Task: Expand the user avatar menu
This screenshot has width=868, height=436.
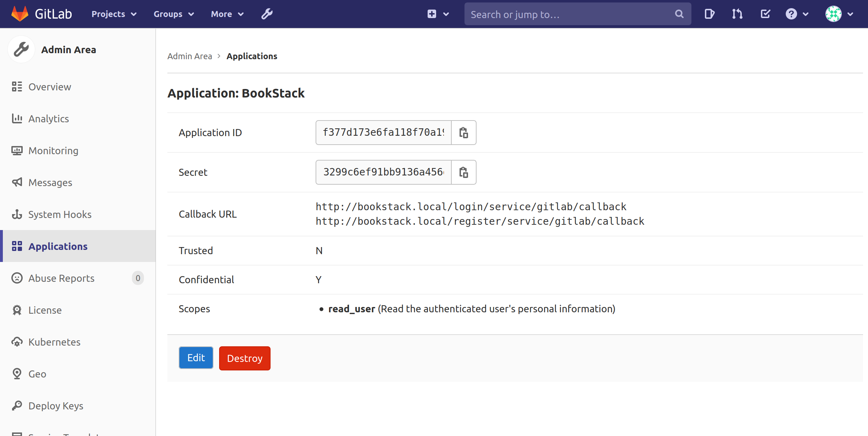Action: [x=839, y=14]
